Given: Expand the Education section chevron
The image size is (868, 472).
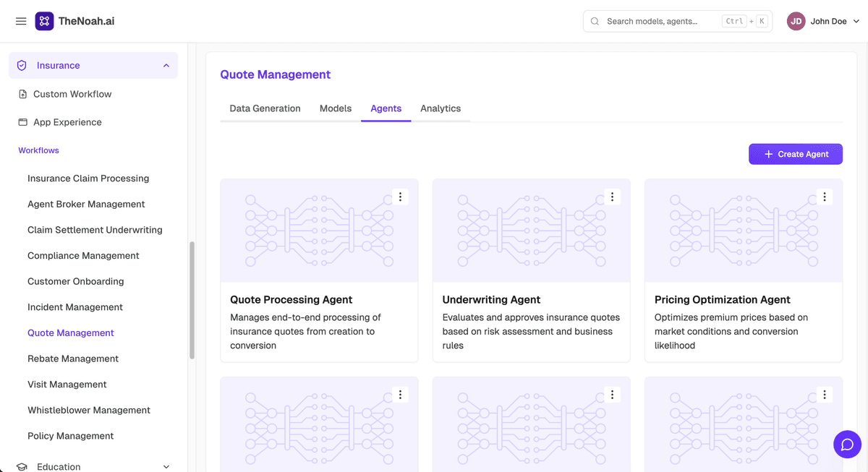Looking at the screenshot, I should pyautogui.click(x=166, y=467).
